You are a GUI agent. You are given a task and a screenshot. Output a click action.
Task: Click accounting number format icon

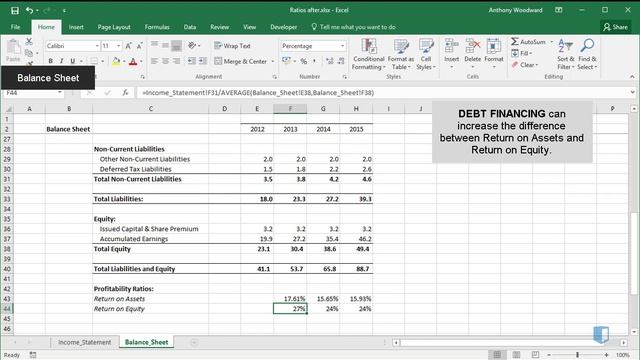point(287,61)
